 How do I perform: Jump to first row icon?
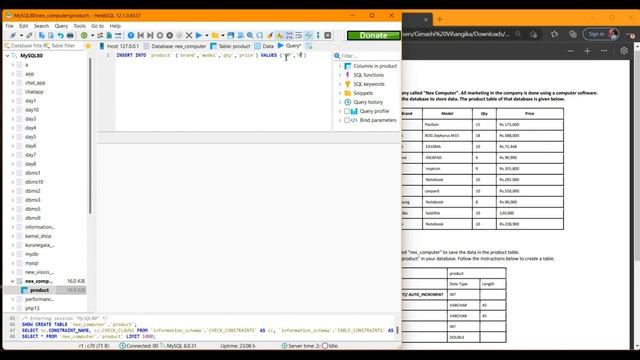point(140,36)
